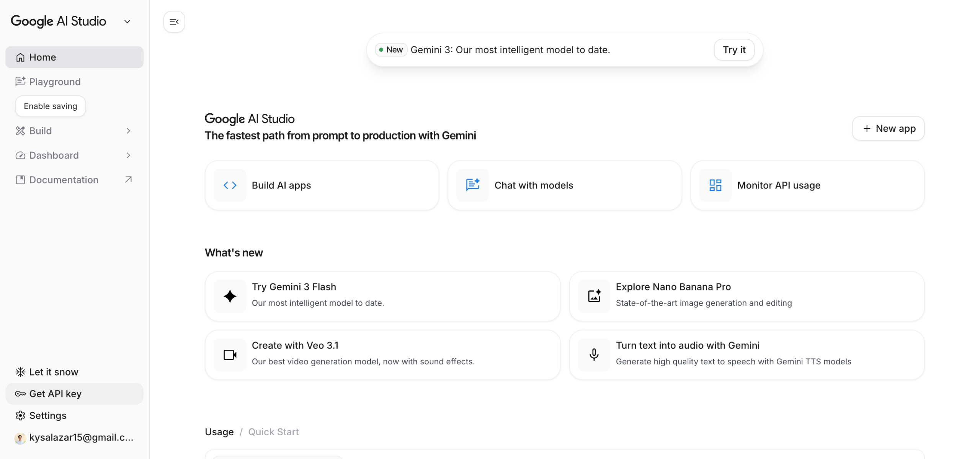Go to Playground in the sidebar
This screenshot has width=980, height=459.
pyautogui.click(x=55, y=82)
